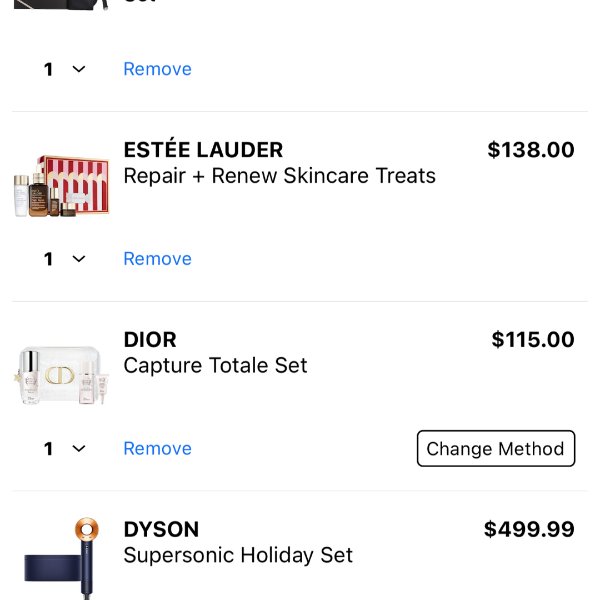Expand quantity dropdown for Estée Lauder set

pos(64,259)
